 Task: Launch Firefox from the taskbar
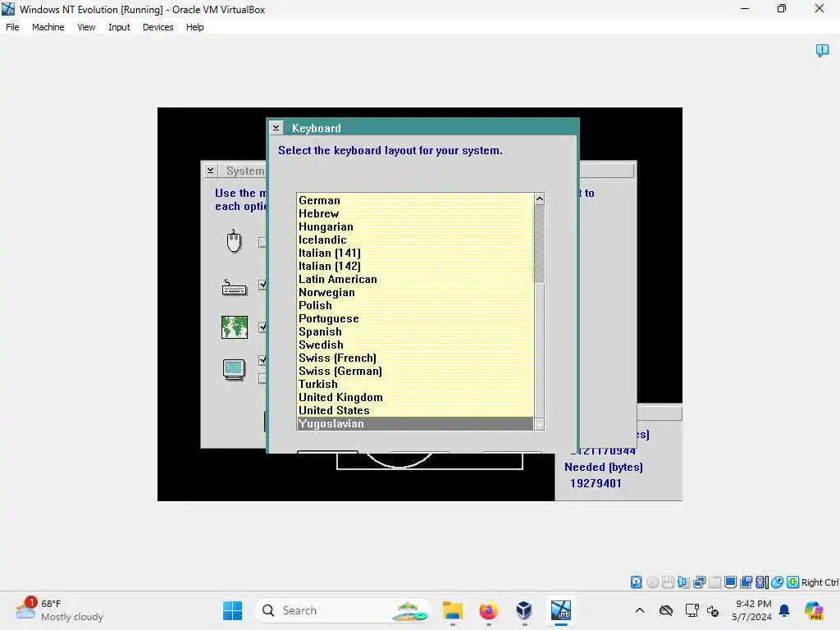click(x=489, y=610)
